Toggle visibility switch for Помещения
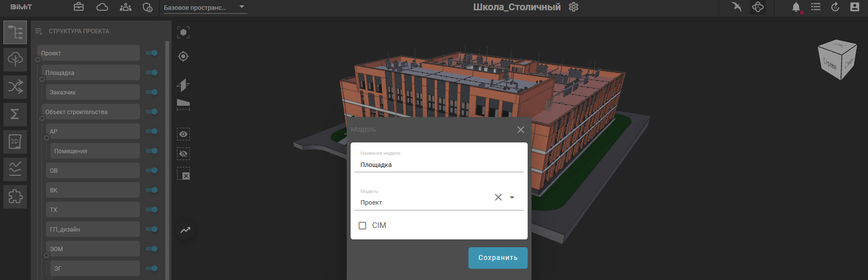The image size is (868, 280). coord(152,151)
